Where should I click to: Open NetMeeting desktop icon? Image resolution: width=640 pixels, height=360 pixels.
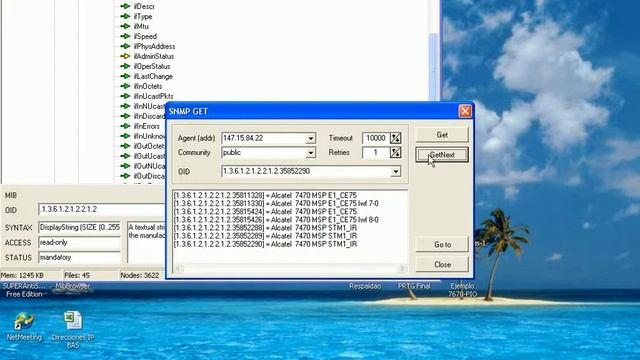click(x=24, y=321)
